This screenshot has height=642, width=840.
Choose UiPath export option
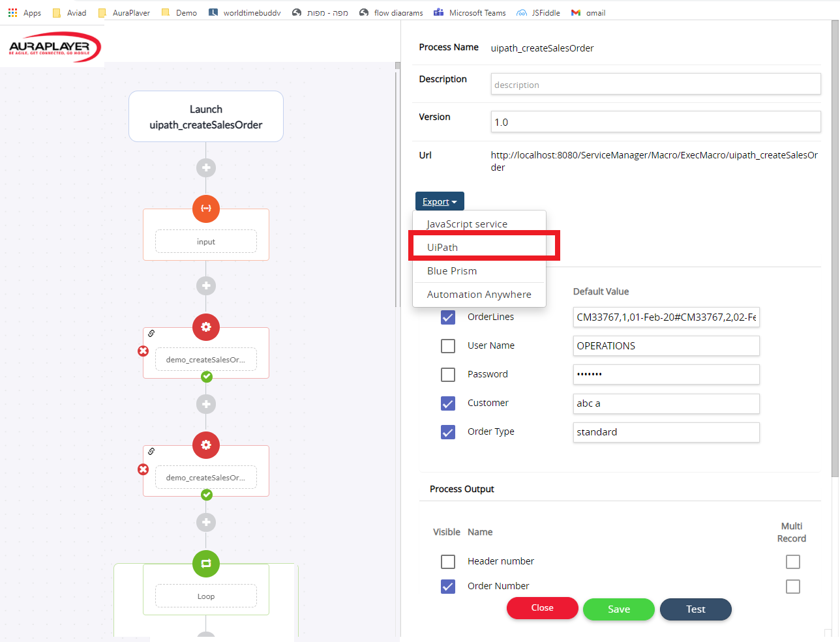(x=479, y=247)
